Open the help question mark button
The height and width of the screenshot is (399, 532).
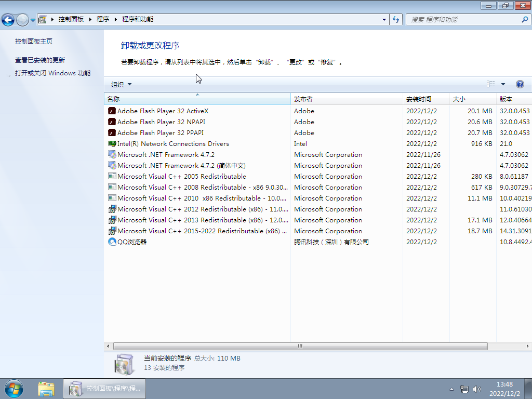click(x=520, y=84)
